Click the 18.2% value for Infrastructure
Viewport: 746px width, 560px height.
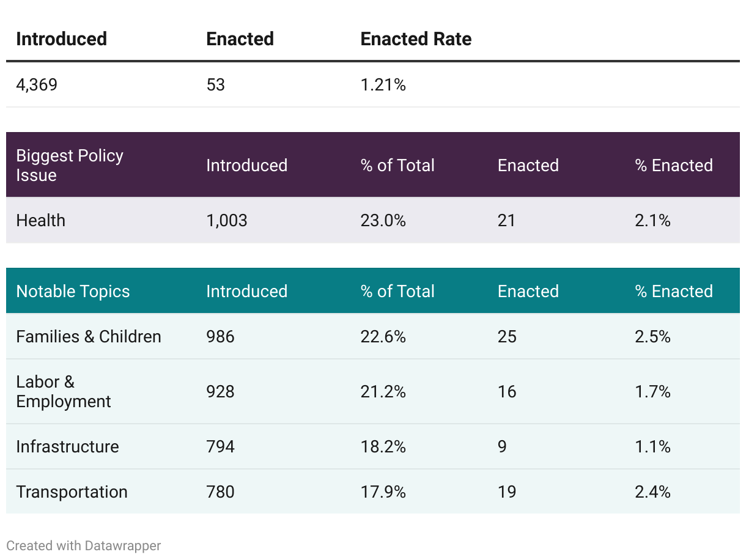(383, 446)
